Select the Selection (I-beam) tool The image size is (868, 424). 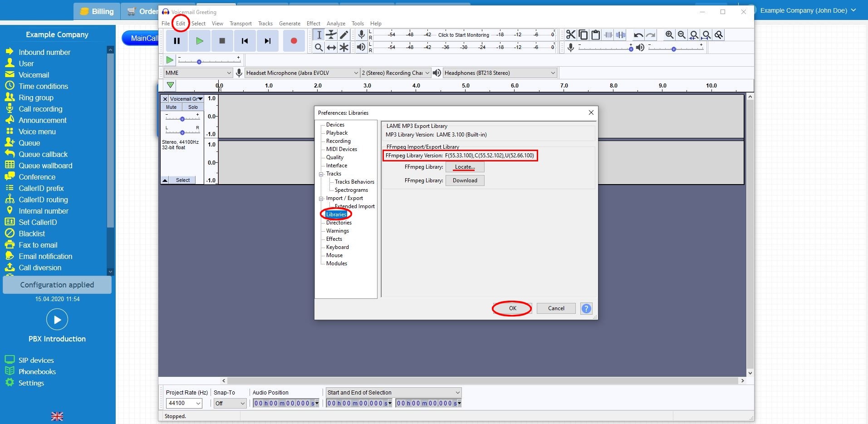(319, 35)
